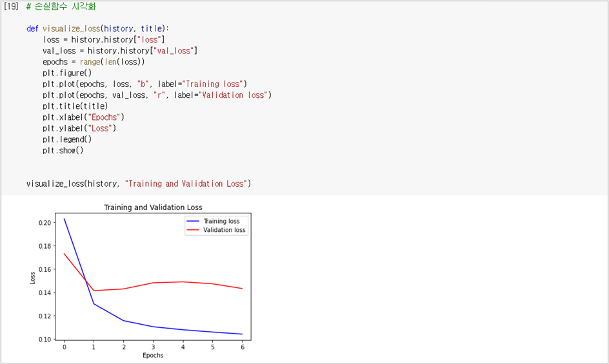Click the x-axis tick label 3
This screenshot has height=364, width=609.
coord(153,347)
